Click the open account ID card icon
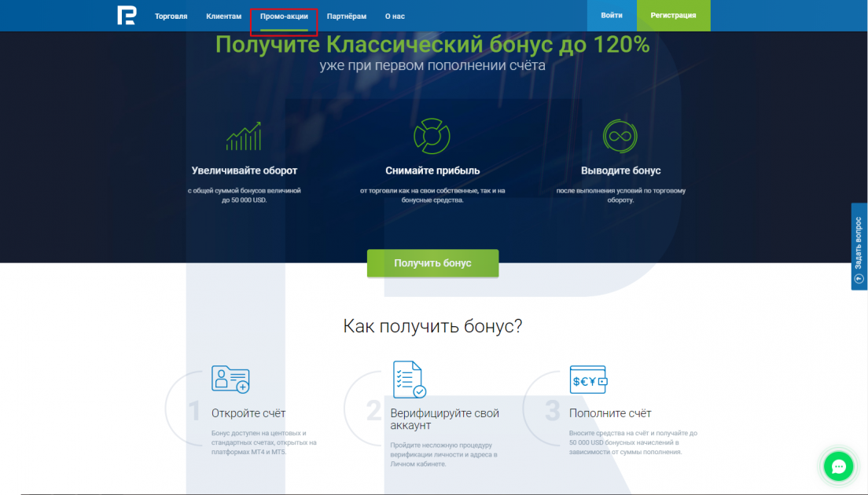Screen dimensions: 868x495 pos(230,379)
